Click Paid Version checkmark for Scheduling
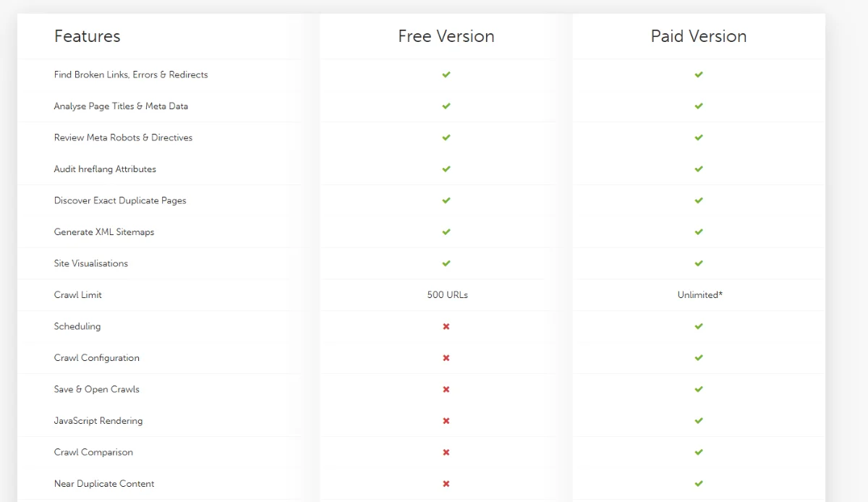This screenshot has width=868, height=502. click(699, 326)
